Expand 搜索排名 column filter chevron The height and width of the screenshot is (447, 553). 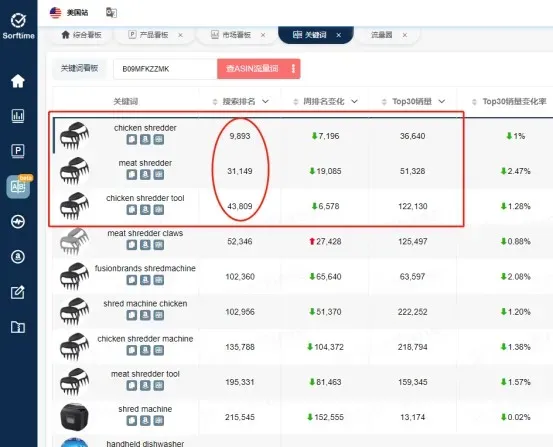point(266,102)
